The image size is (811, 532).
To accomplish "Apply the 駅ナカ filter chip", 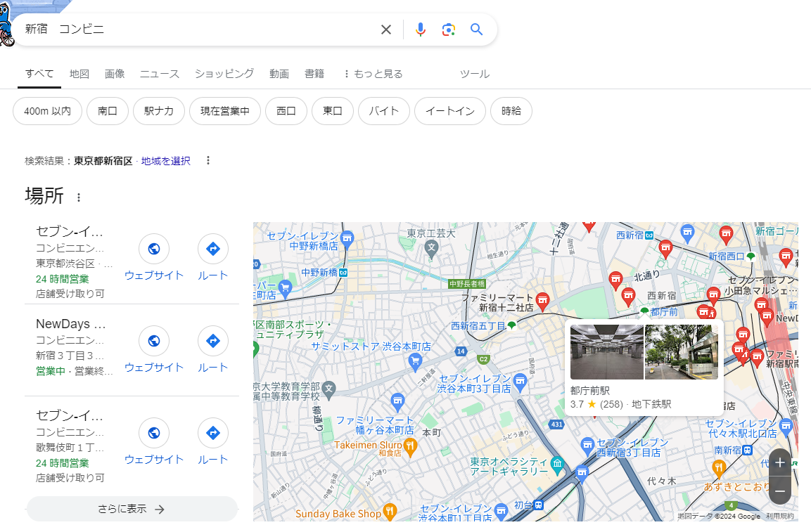I will 159,111.
